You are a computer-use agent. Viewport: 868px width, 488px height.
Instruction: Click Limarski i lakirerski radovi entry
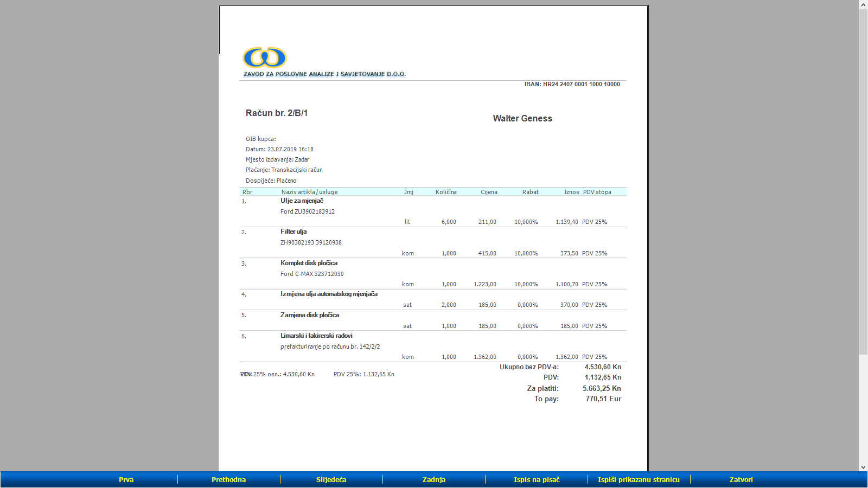[316, 336]
